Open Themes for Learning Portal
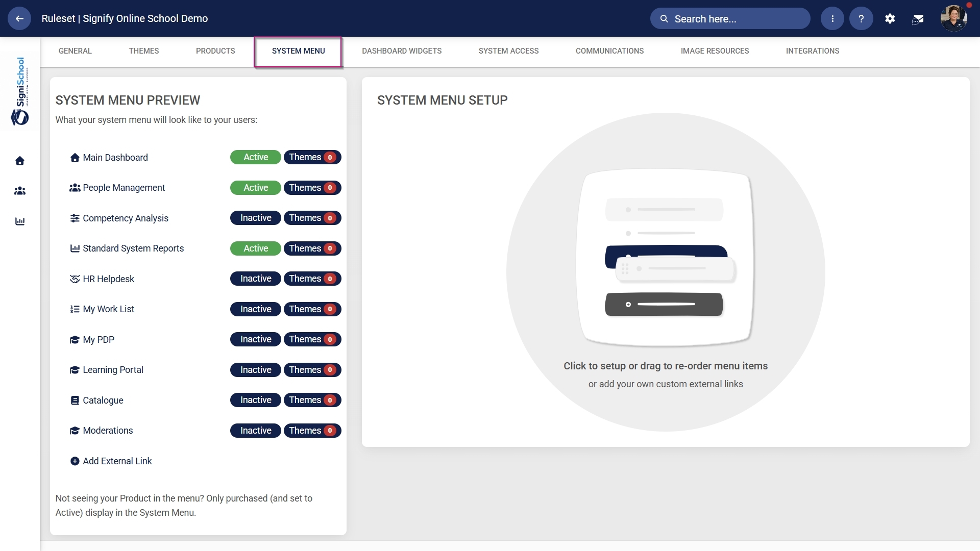 pyautogui.click(x=312, y=370)
